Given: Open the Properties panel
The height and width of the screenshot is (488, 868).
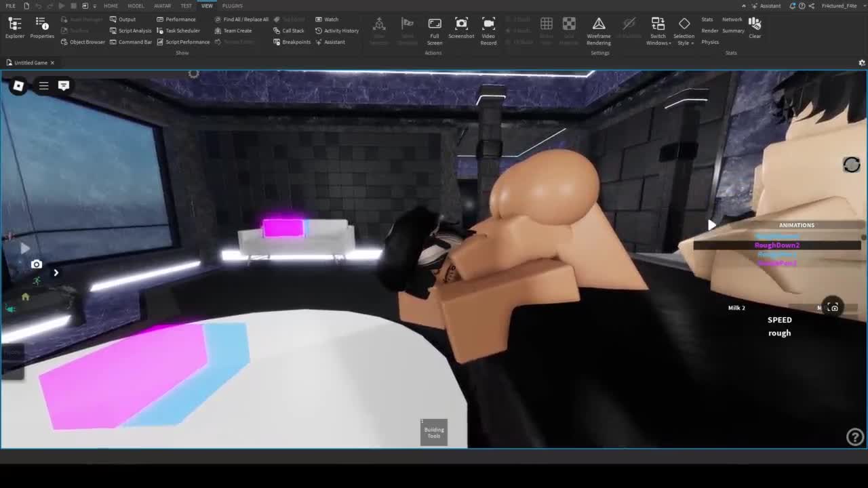Looking at the screenshot, I should (41, 28).
